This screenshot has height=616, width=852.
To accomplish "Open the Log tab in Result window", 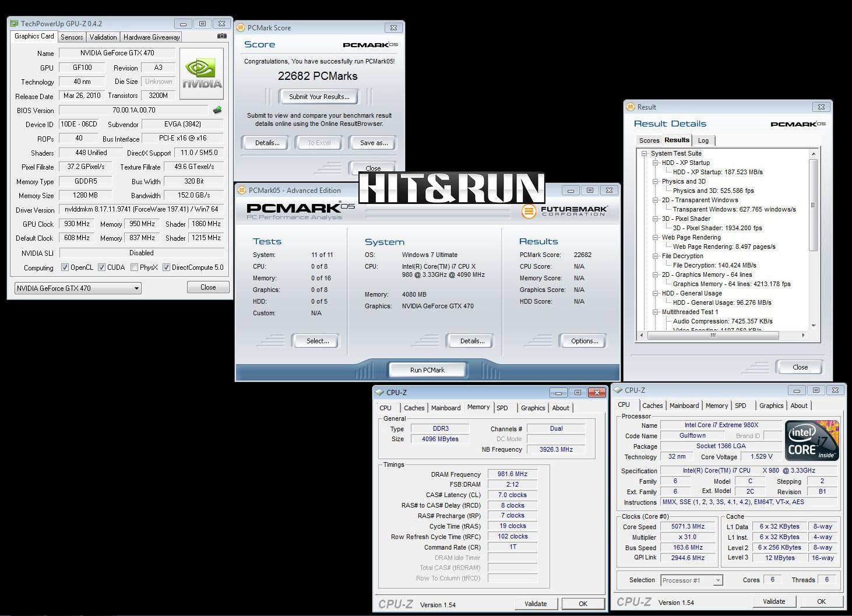I will click(x=703, y=140).
